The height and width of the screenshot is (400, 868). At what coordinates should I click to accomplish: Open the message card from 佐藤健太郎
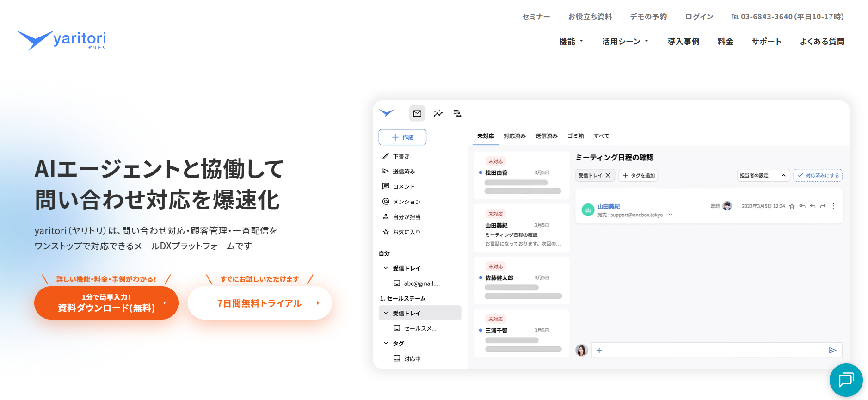522,281
